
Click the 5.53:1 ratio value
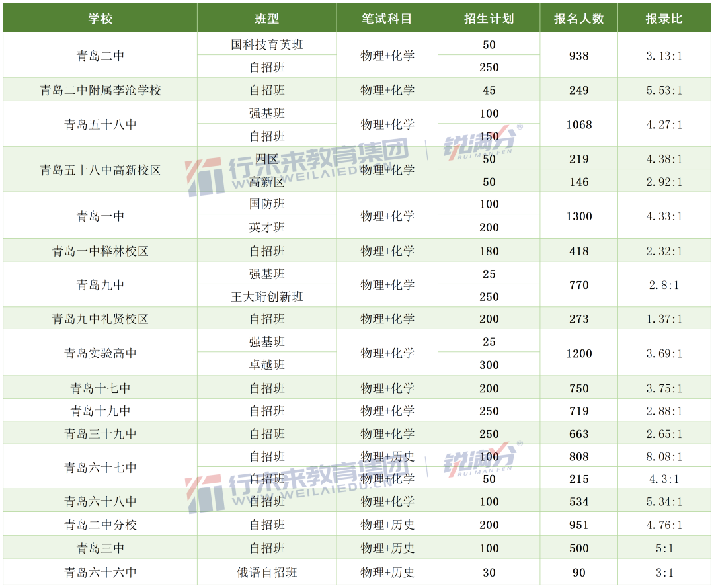(x=664, y=90)
